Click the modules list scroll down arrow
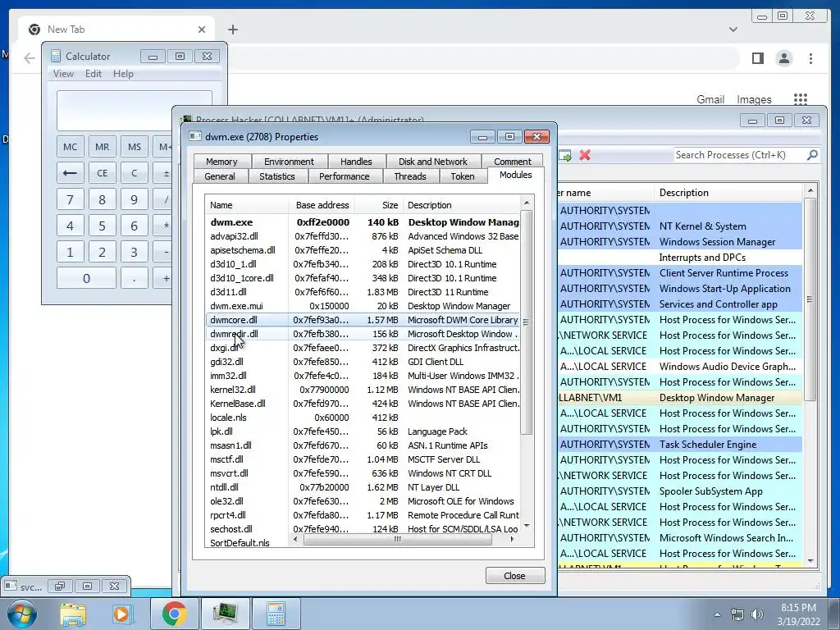840x630 pixels. (526, 526)
